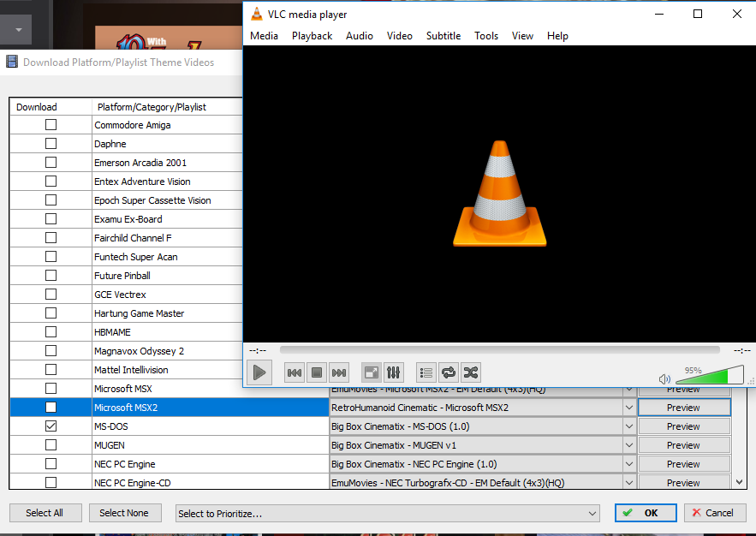Preview the NEC PC Engine video
Screen dimensions: 756x536
[684, 464]
